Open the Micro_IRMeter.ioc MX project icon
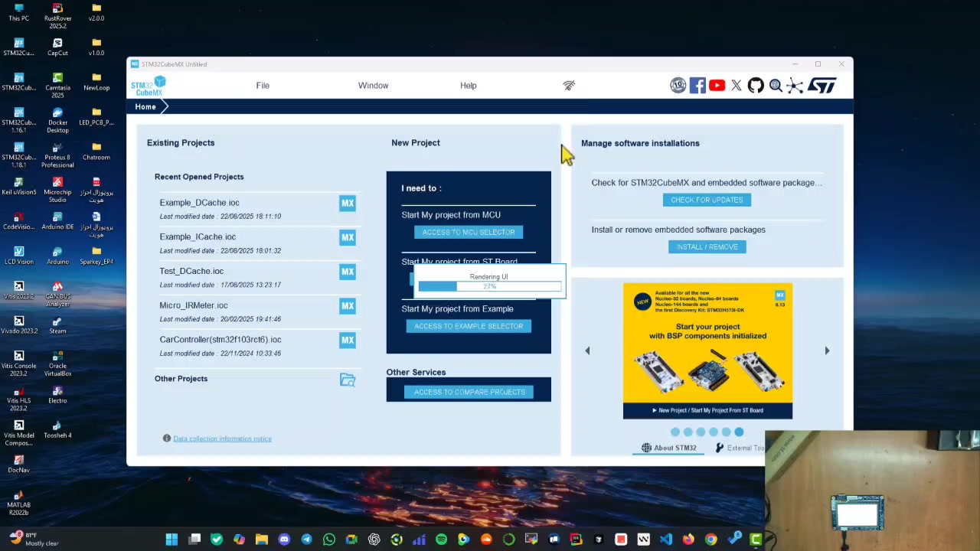This screenshot has width=980, height=551. [348, 306]
